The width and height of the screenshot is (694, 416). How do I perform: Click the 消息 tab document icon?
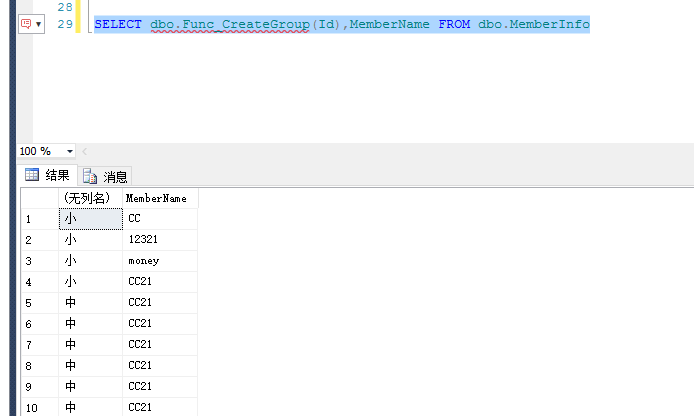click(90, 176)
